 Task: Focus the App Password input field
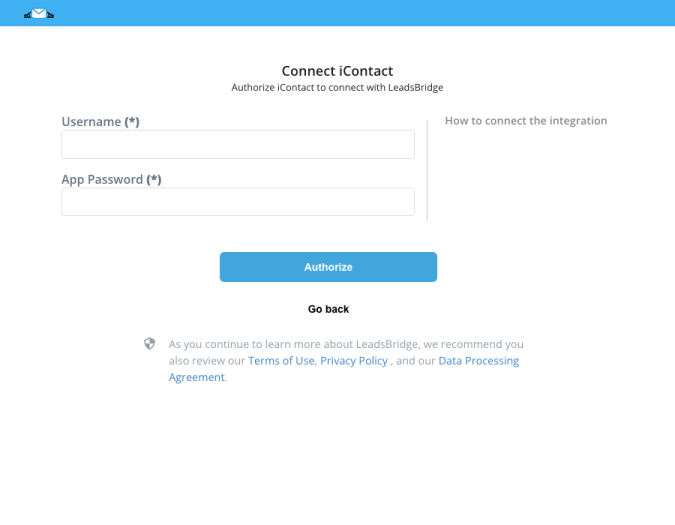click(x=238, y=202)
